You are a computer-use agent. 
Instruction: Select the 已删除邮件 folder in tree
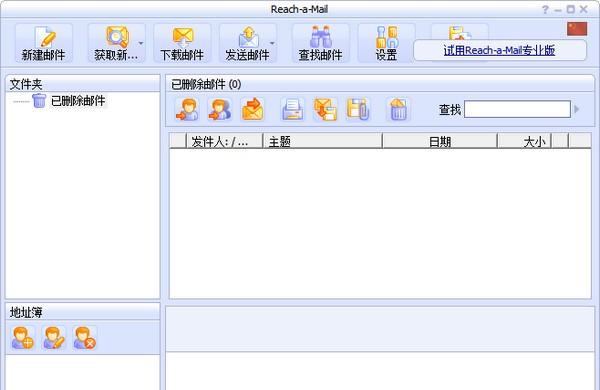coord(78,101)
